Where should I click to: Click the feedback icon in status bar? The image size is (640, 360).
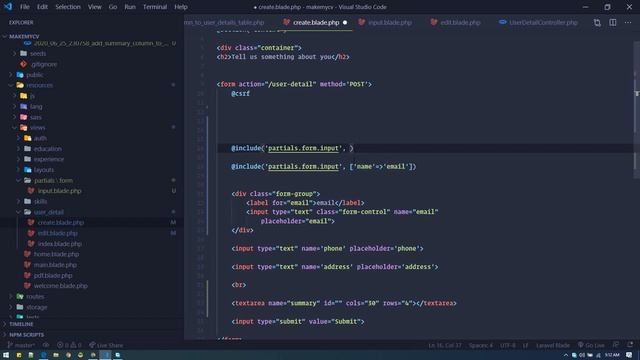coord(616,345)
